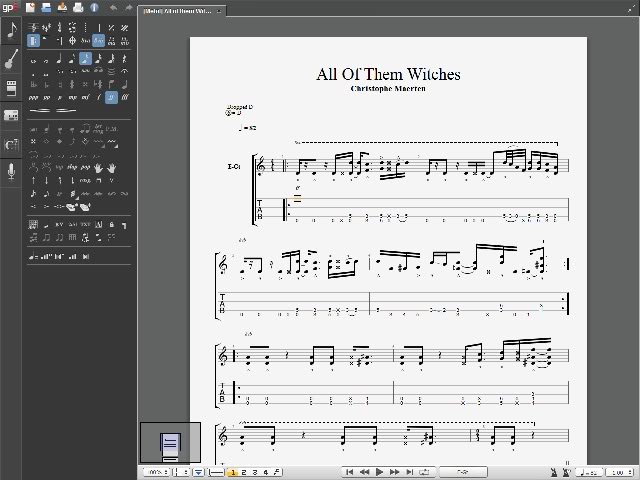This screenshot has width=640, height=480.
Task: Open the Instrument panel with the guitar icon
Action: tap(11, 58)
